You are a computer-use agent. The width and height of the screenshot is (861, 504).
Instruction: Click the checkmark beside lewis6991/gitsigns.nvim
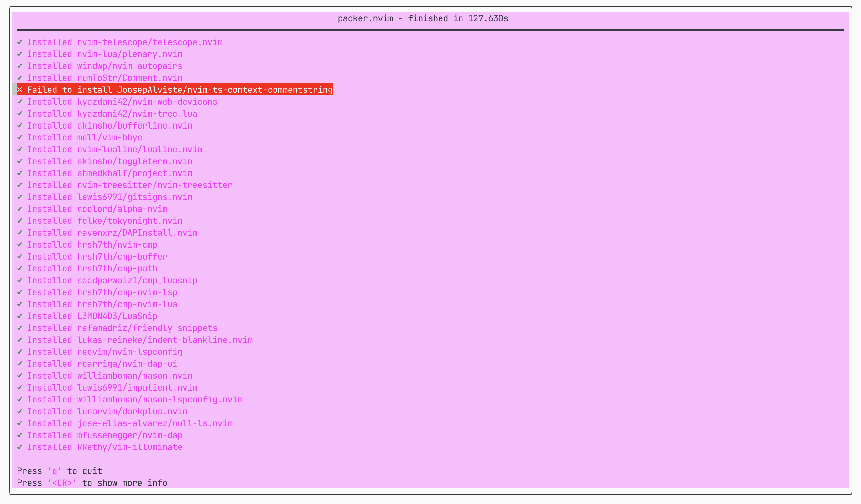click(20, 197)
